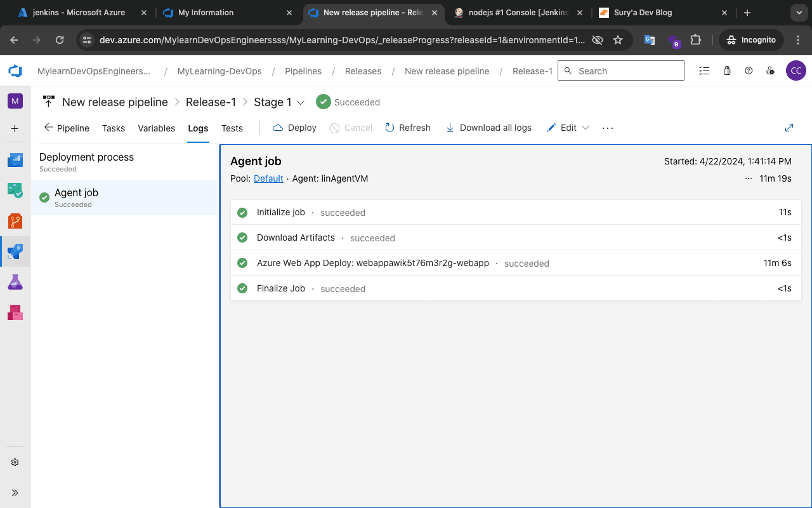Expand the Stage 1 dropdown chevron
Image resolution: width=812 pixels, height=508 pixels.
pos(301,102)
